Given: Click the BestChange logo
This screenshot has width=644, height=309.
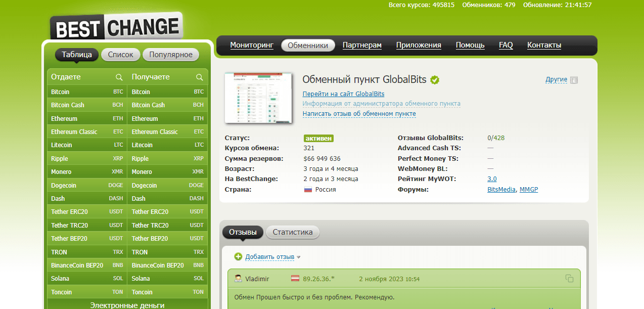Looking at the screenshot, I should pyautogui.click(x=116, y=26).
